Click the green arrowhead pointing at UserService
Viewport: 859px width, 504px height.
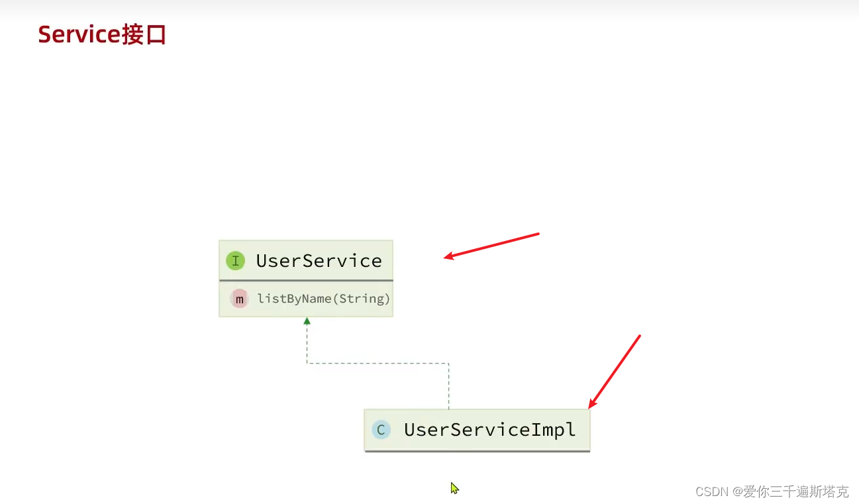(307, 320)
